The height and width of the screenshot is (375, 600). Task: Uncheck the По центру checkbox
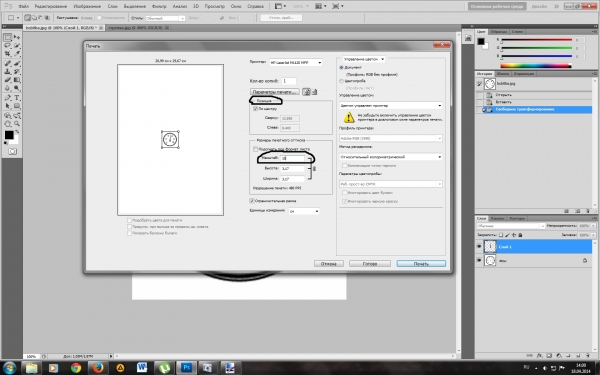[x=255, y=109]
